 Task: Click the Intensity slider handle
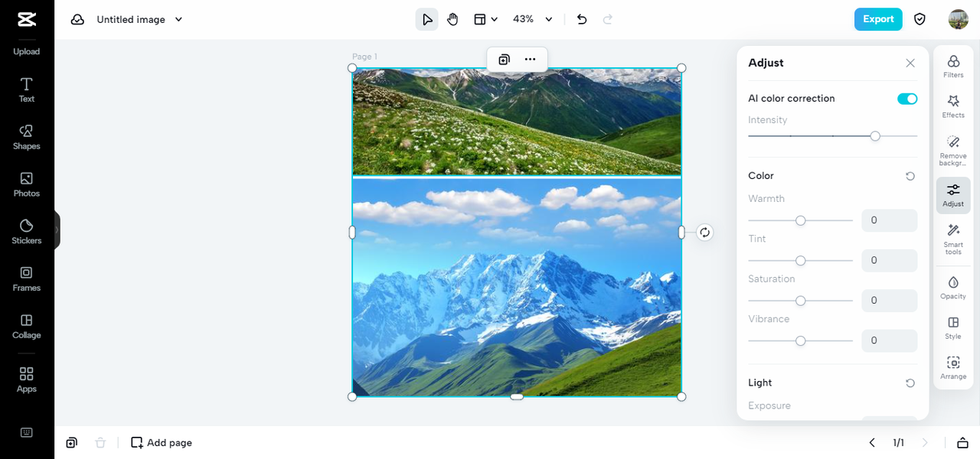click(875, 136)
